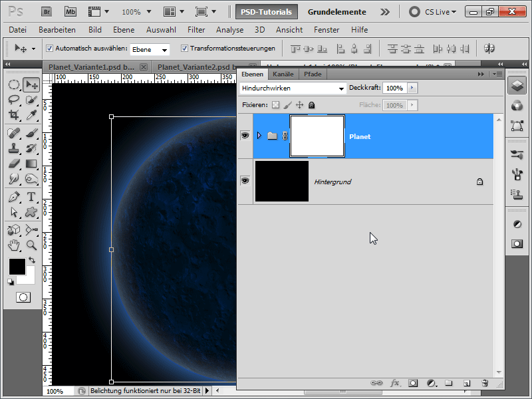The width and height of the screenshot is (532, 399).
Task: Switch to the Pfade tab
Action: [313, 74]
